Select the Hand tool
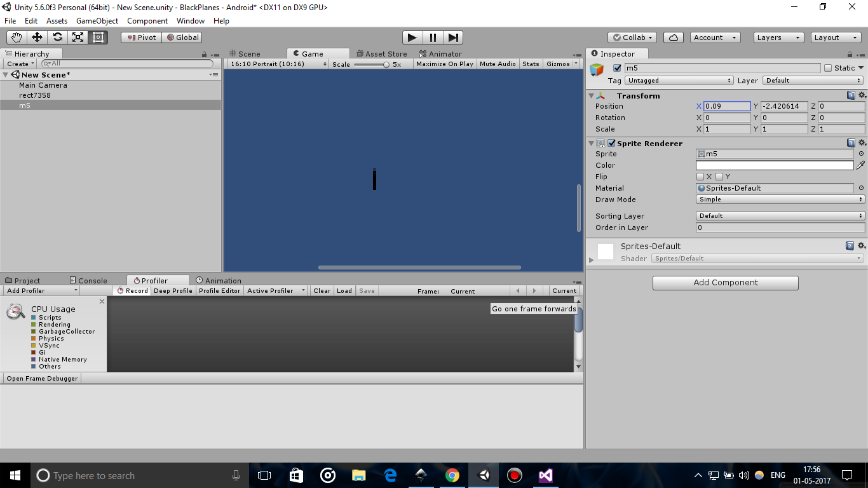Viewport: 868px width, 488px height. 17,37
